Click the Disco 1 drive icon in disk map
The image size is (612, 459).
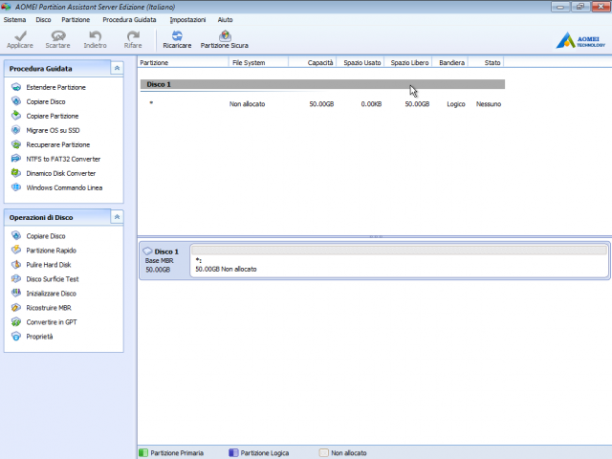click(x=148, y=251)
